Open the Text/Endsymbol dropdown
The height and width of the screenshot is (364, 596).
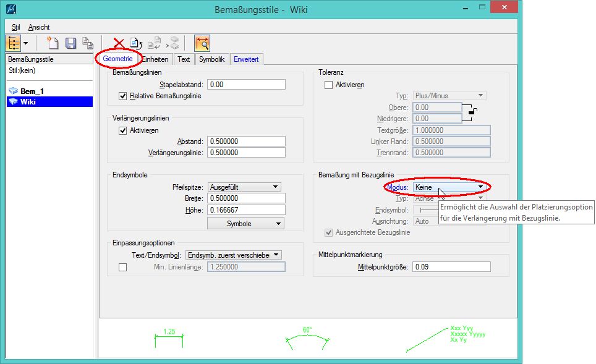pos(233,255)
